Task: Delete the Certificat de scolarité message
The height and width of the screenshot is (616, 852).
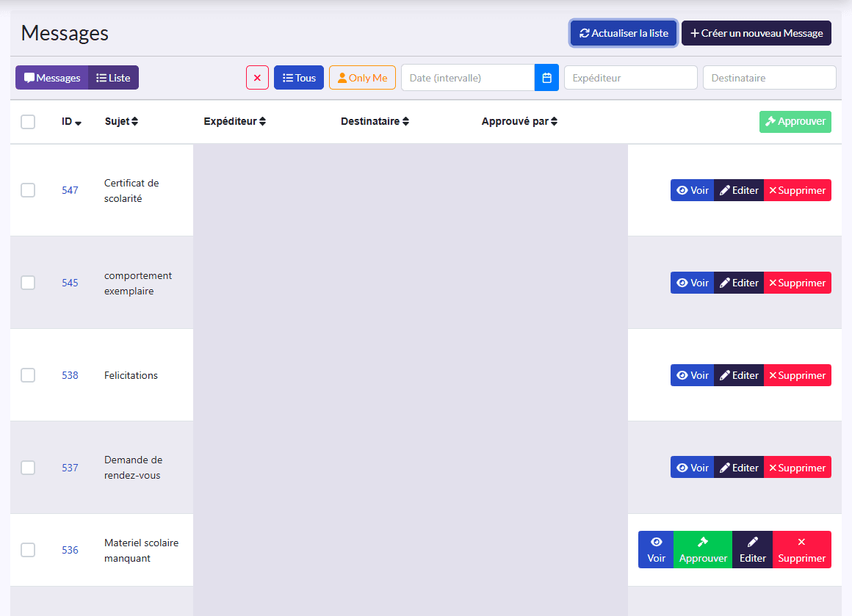Action: [x=798, y=190]
